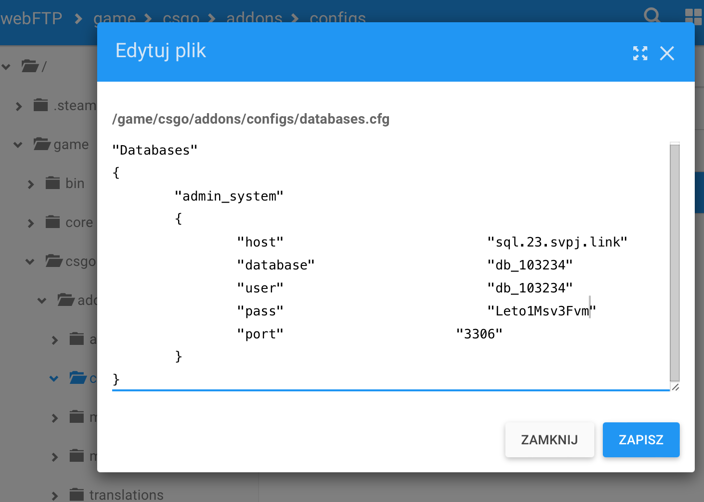Click the editor's vertical scrollbar

675,260
